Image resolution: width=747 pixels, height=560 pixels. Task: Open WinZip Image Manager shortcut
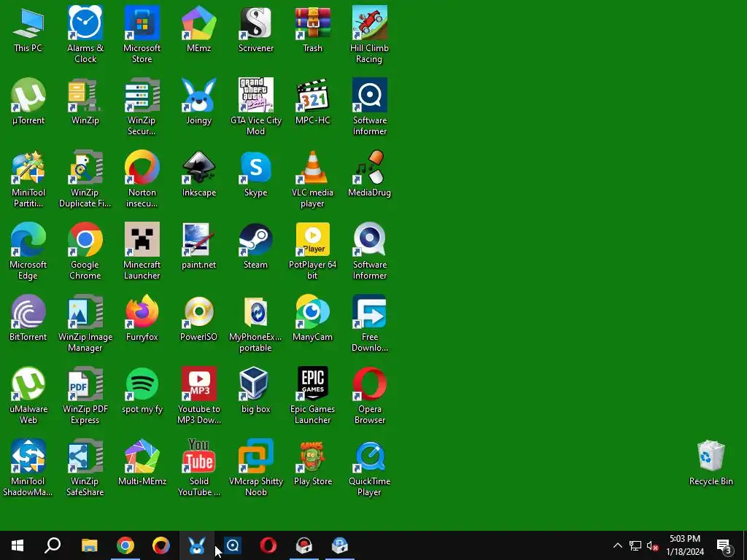[85, 323]
